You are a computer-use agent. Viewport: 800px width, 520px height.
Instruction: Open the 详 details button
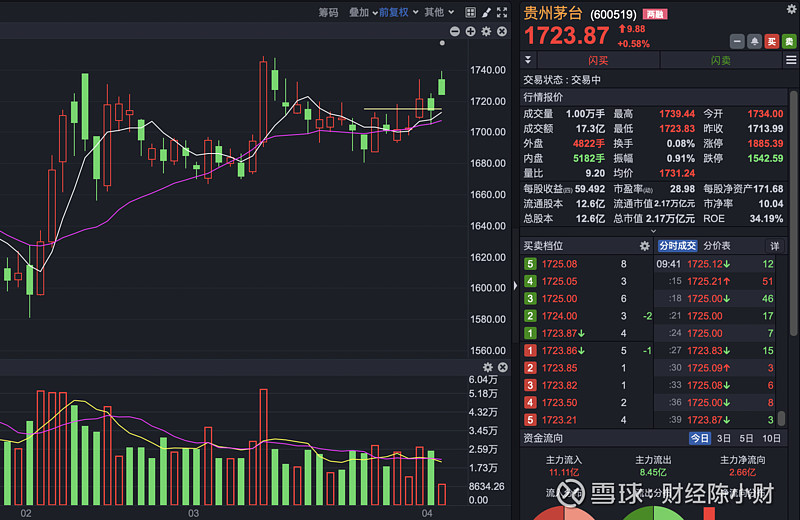(x=774, y=246)
